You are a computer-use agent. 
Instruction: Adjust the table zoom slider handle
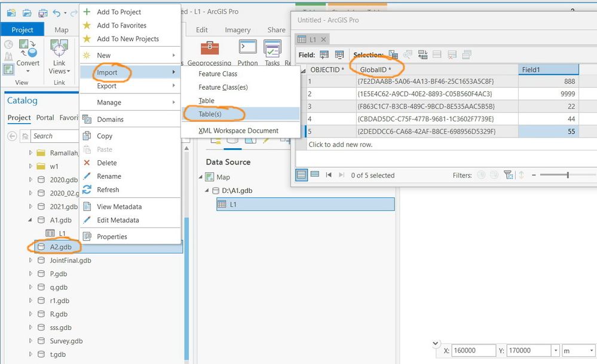coord(568,175)
